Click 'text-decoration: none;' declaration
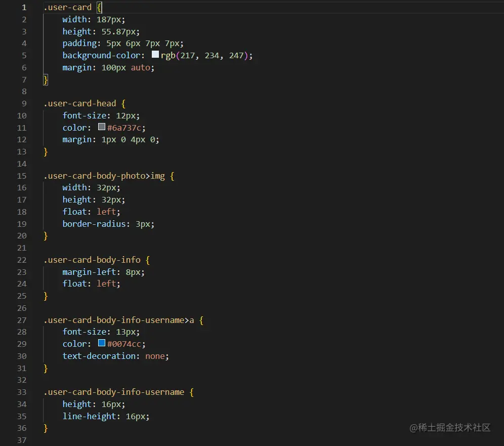Viewport: 504px width, 446px height. tap(116, 356)
